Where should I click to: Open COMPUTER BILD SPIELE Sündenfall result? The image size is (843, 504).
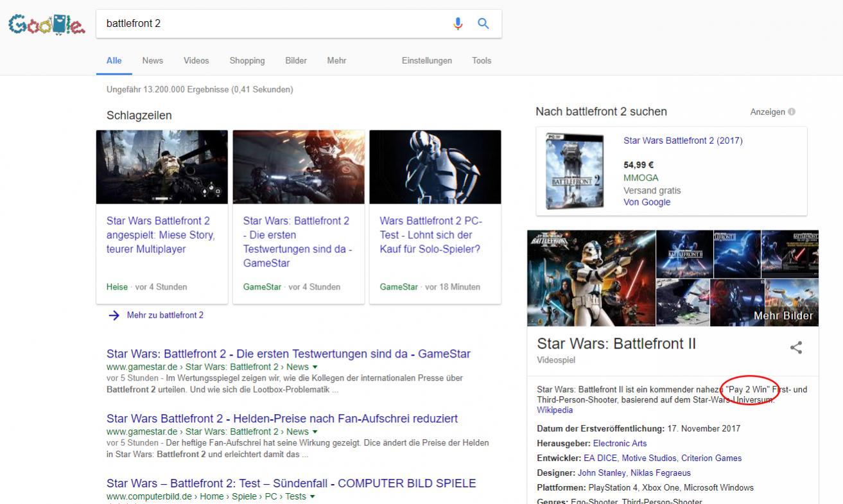coord(291,483)
